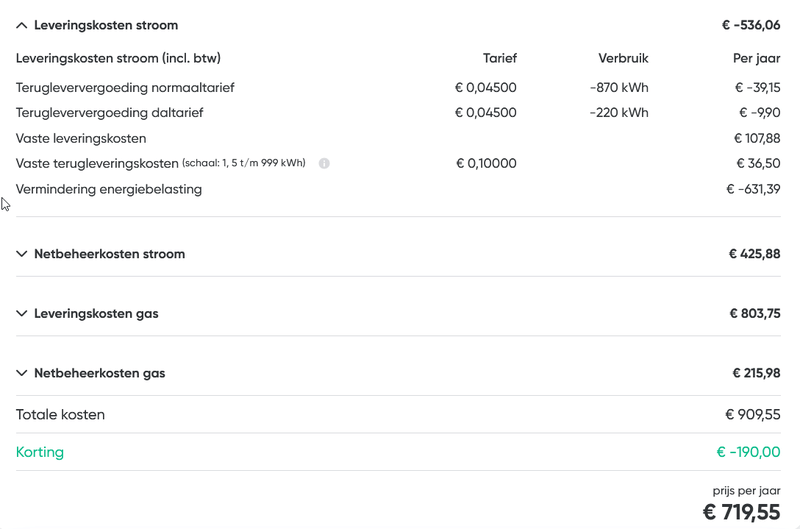Select the Terugleververgoeding daltarief row label
Viewport: 800px width, 529px height.
(109, 113)
